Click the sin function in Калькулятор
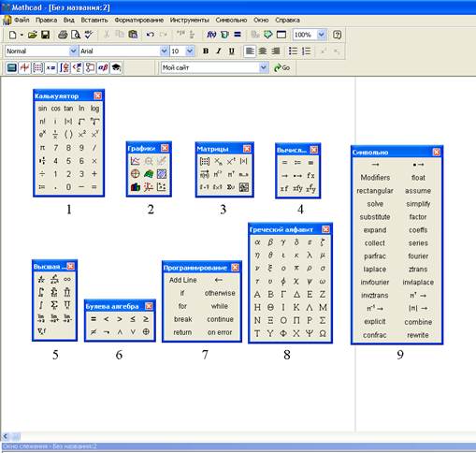Image resolution: width=476 pixels, height=453 pixels. click(x=42, y=109)
